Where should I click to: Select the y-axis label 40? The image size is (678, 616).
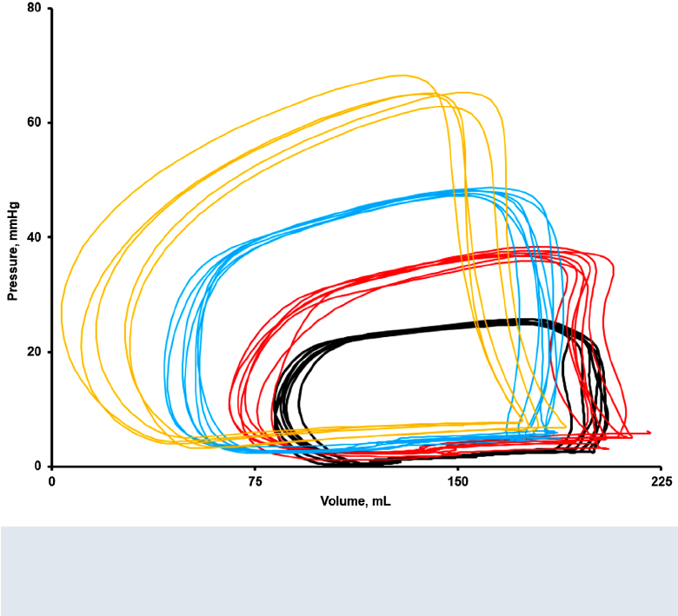click(34, 237)
